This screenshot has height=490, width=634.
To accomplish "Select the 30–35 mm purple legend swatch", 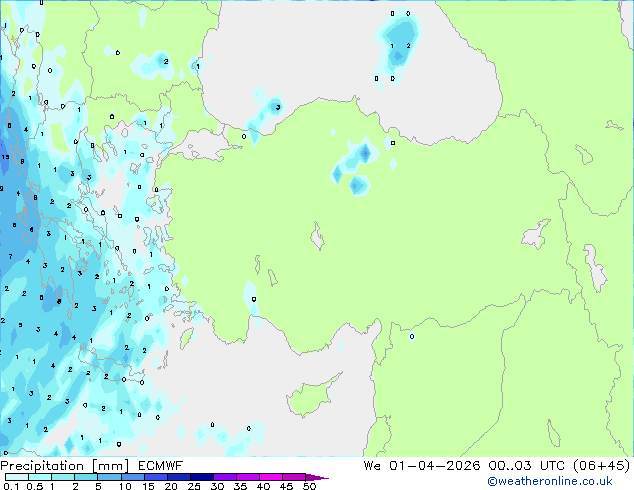I will coord(225,477).
